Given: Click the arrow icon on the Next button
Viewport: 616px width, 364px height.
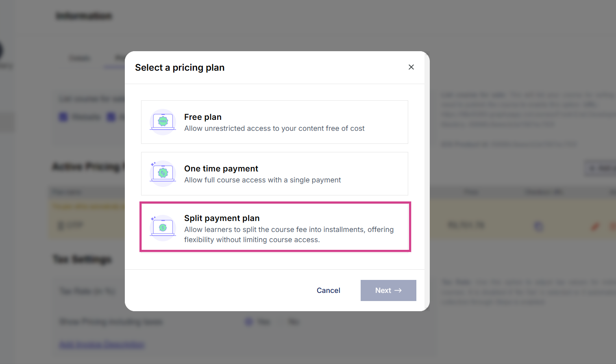Looking at the screenshot, I should [398, 290].
